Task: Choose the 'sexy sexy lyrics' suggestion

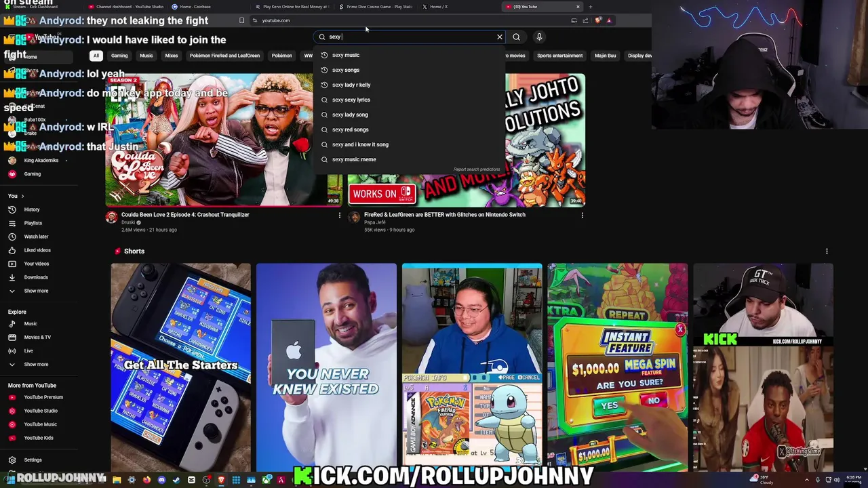Action: click(409, 100)
